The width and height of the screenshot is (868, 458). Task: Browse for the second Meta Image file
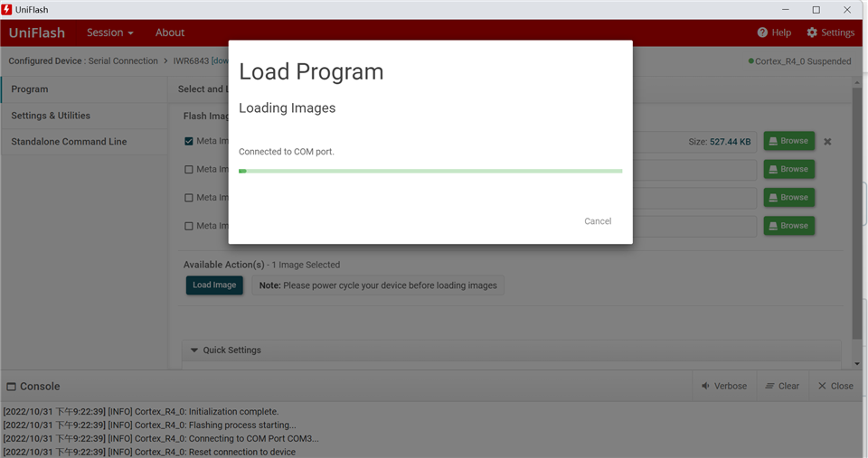click(788, 169)
